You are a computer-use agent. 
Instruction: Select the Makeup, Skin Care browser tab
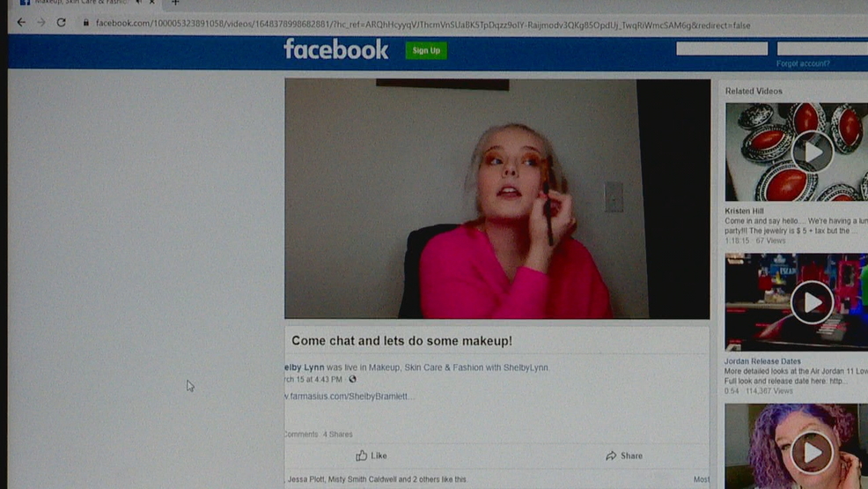point(79,3)
